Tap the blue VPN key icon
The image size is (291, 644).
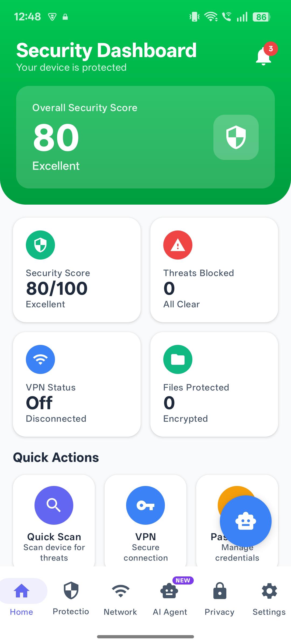(145, 505)
